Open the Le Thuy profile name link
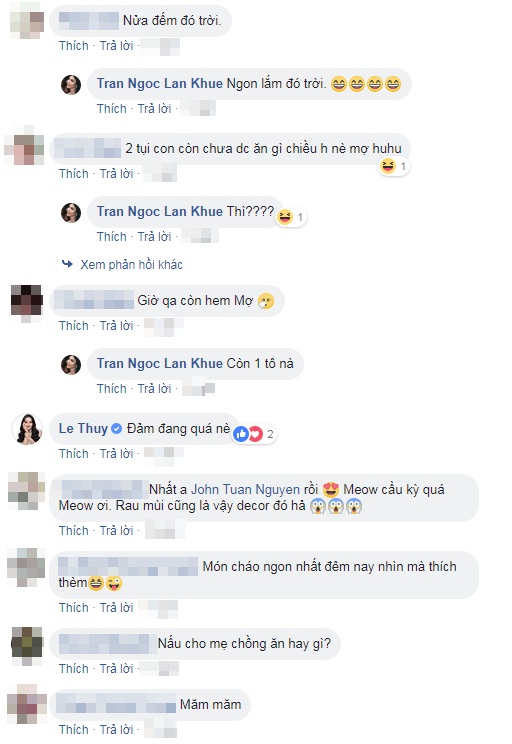The width and height of the screenshot is (512, 744). coord(83,429)
